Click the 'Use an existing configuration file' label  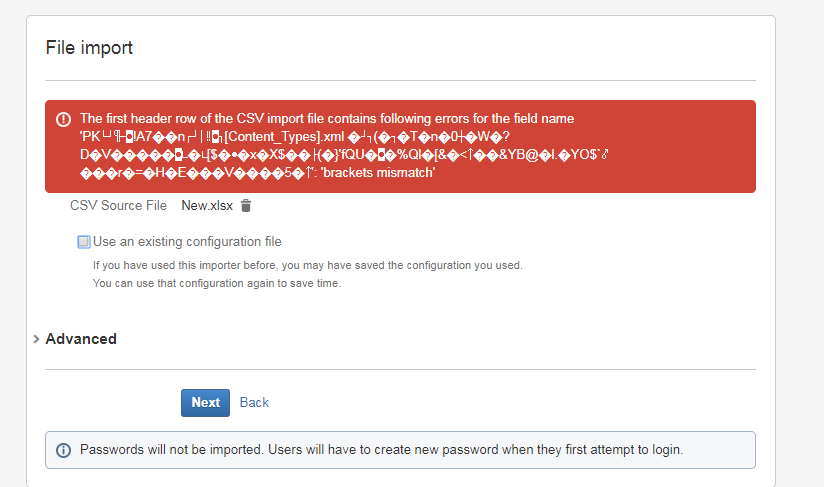coord(187,242)
